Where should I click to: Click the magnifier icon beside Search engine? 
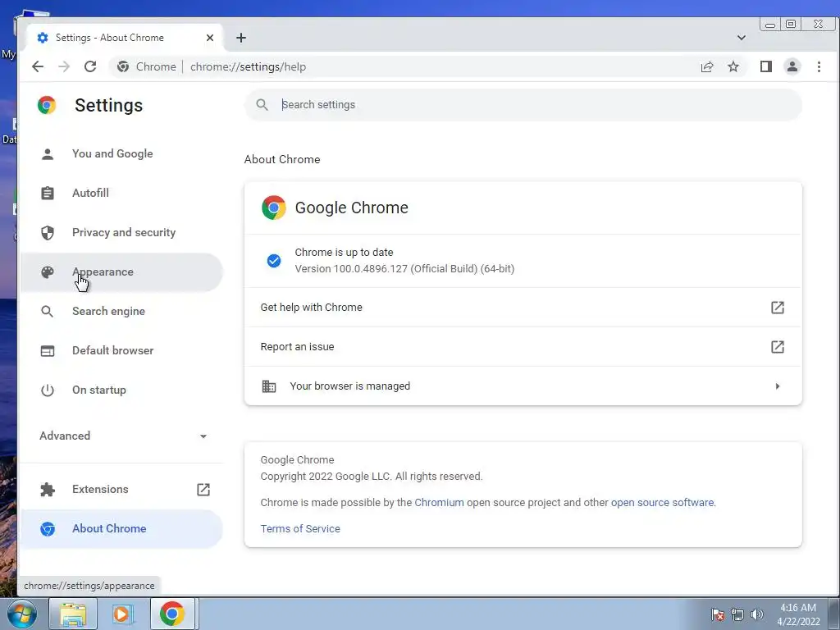(x=47, y=311)
